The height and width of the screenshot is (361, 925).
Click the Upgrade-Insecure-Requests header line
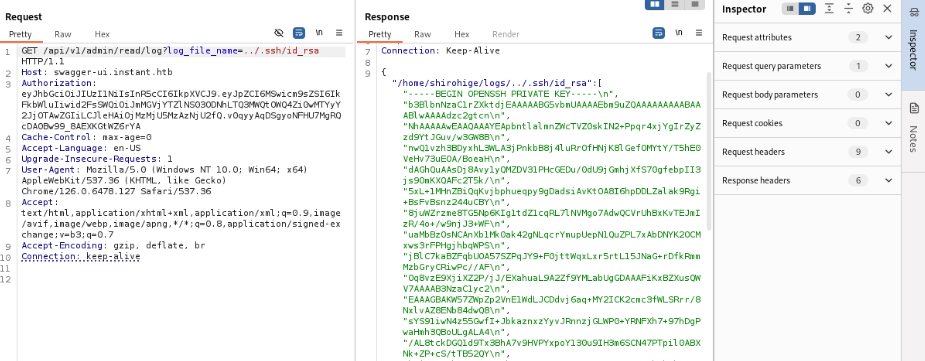click(x=97, y=159)
